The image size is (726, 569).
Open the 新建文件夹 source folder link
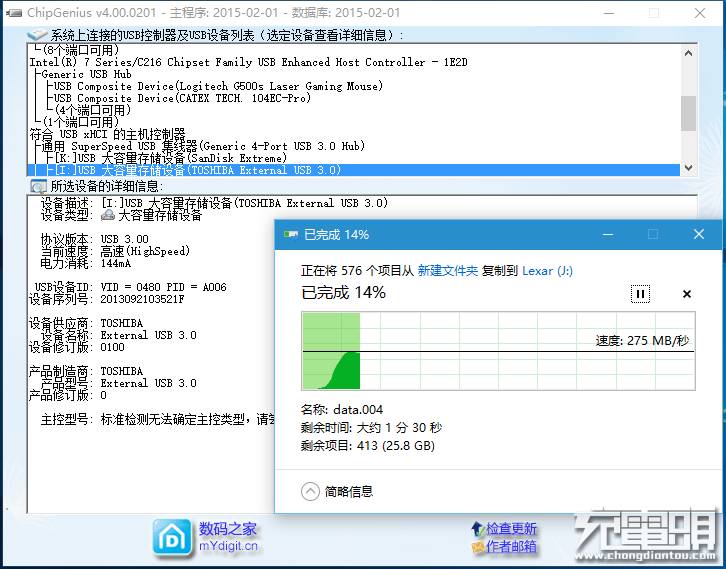tap(447, 270)
